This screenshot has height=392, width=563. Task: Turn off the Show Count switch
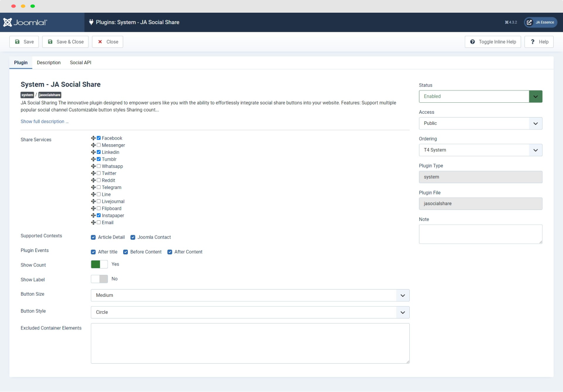tap(99, 264)
